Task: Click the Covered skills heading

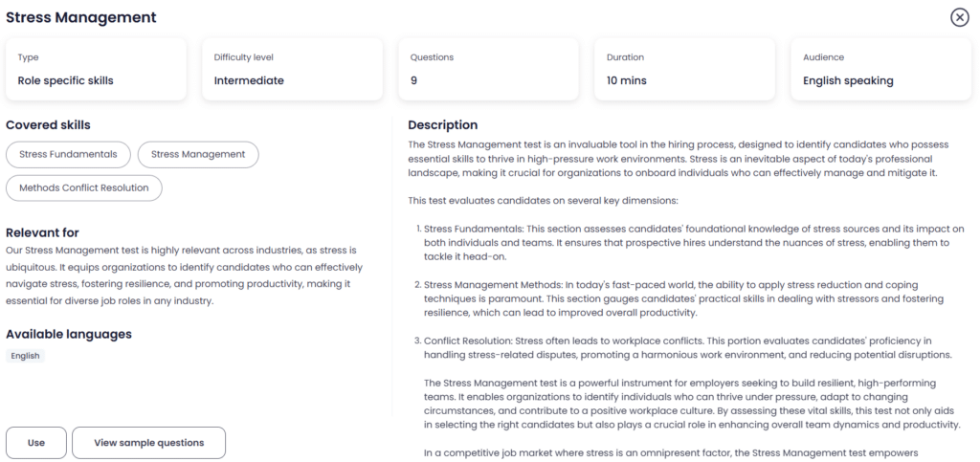Action: [48, 125]
